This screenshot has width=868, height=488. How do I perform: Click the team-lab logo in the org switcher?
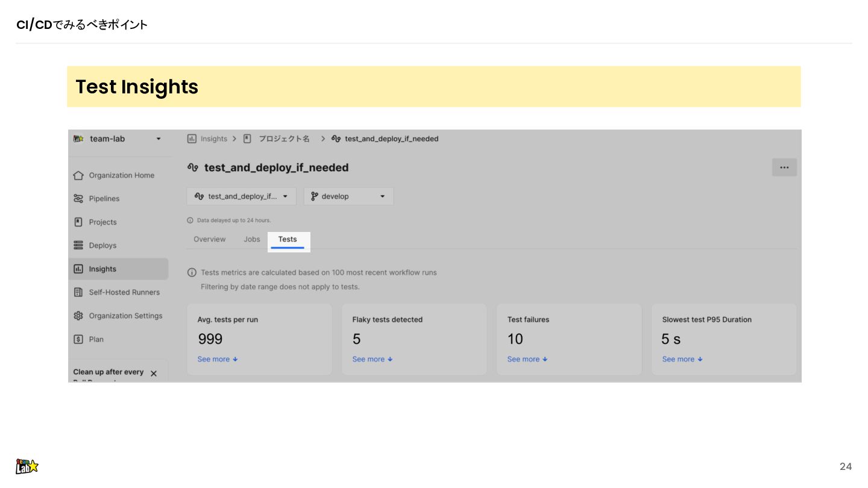(78, 139)
